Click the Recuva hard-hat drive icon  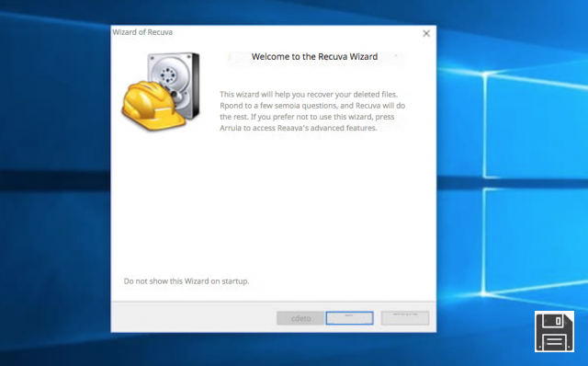[161, 92]
